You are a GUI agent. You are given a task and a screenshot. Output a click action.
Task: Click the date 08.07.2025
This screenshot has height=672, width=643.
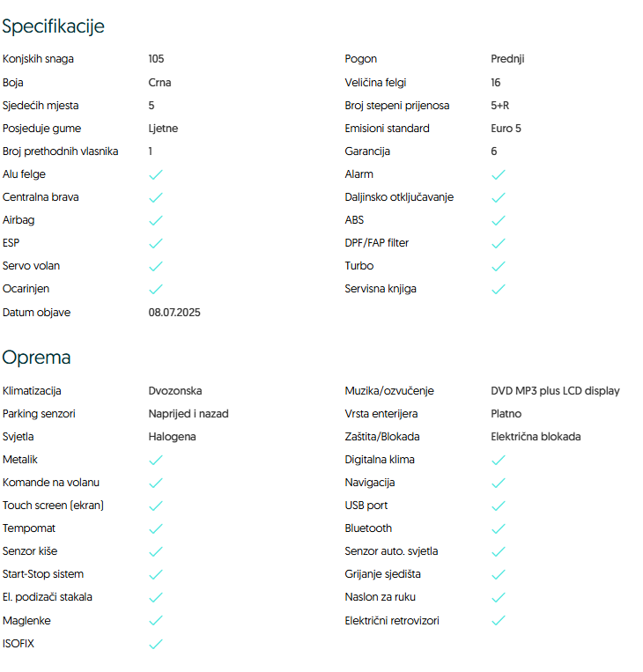174,312
